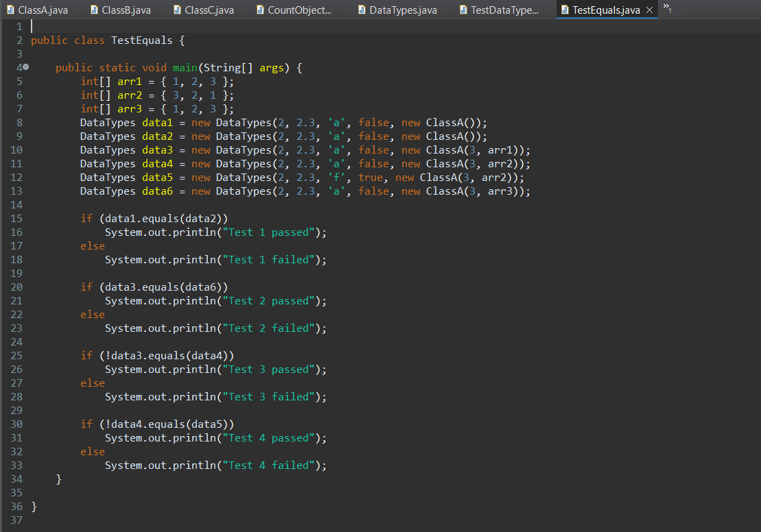Click line number 15 in the gutter
The image size is (761, 532).
click(x=16, y=218)
